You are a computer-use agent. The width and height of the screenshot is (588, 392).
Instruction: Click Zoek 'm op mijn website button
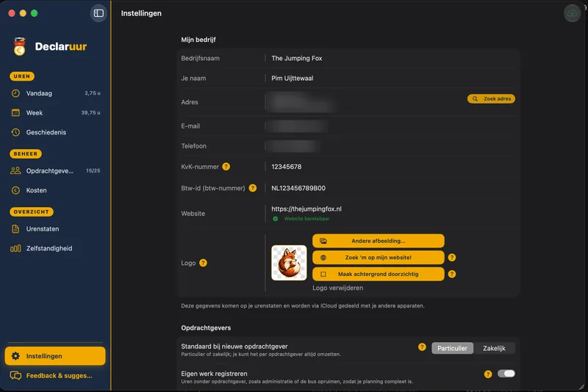coord(378,258)
